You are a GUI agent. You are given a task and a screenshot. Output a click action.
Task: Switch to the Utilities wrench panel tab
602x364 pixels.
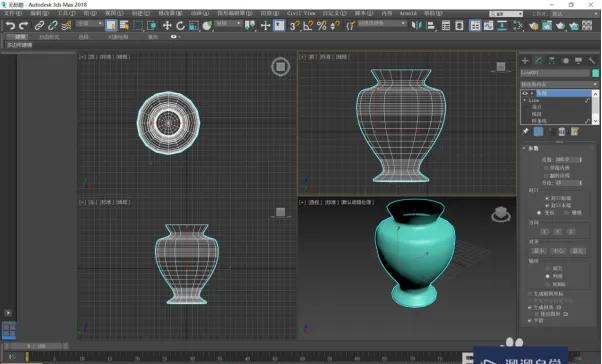pos(591,61)
